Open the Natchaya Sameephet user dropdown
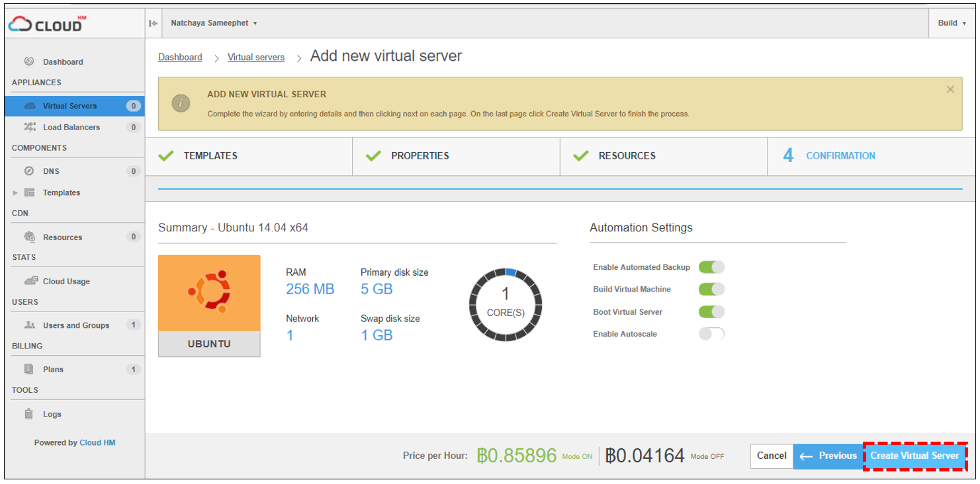This screenshot has height=484, width=980. (x=214, y=23)
